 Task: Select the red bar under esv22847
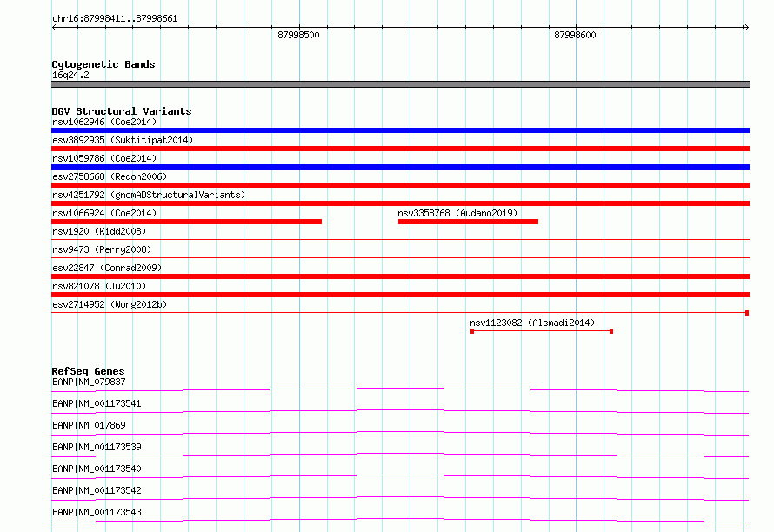coord(400,276)
